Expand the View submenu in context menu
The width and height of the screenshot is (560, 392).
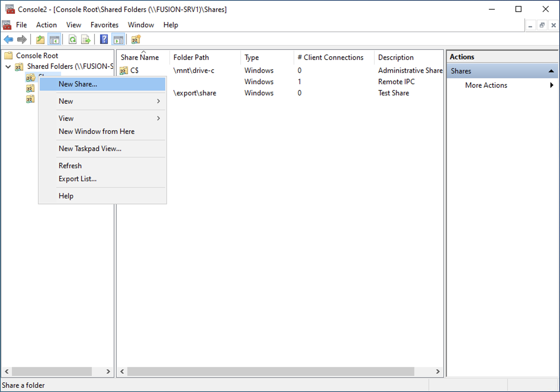[158, 118]
